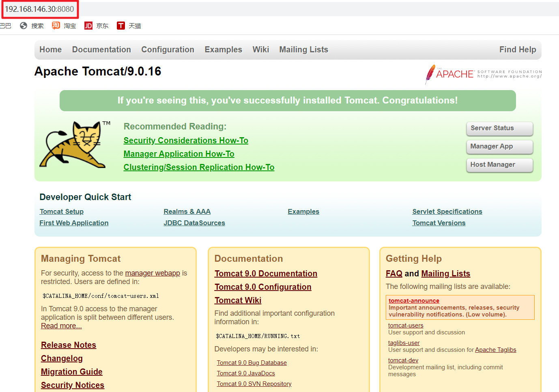The width and height of the screenshot is (559, 392).
Task: Open Tomcat 9.0 Configuration link
Action: tap(263, 287)
